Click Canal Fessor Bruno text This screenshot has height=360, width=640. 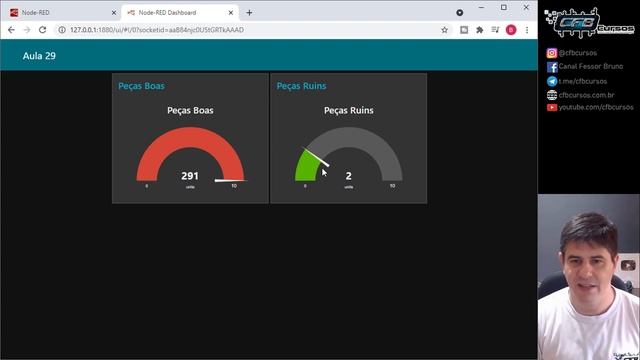pos(591,66)
